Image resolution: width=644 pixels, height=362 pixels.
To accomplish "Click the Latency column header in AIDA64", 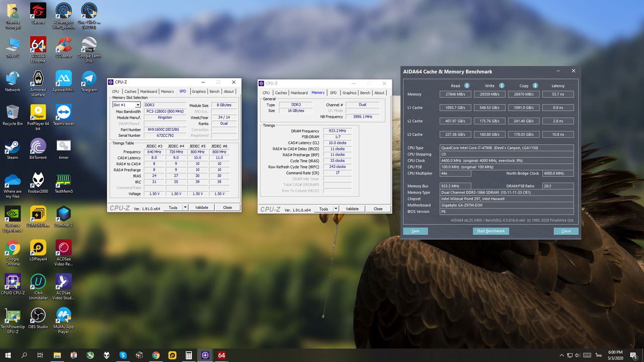I will pyautogui.click(x=557, y=85).
